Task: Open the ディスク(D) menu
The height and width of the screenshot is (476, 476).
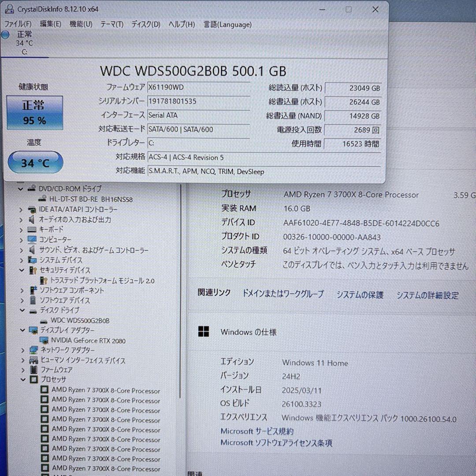Action: click(x=146, y=24)
